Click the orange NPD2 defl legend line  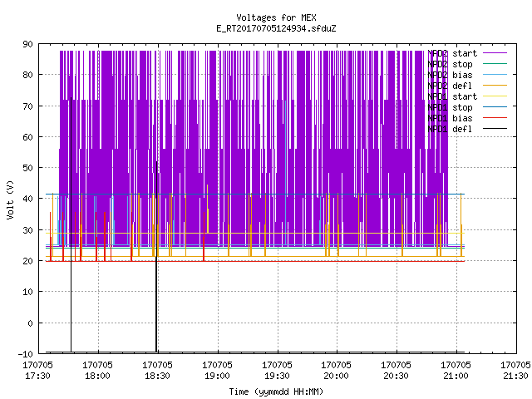point(495,86)
